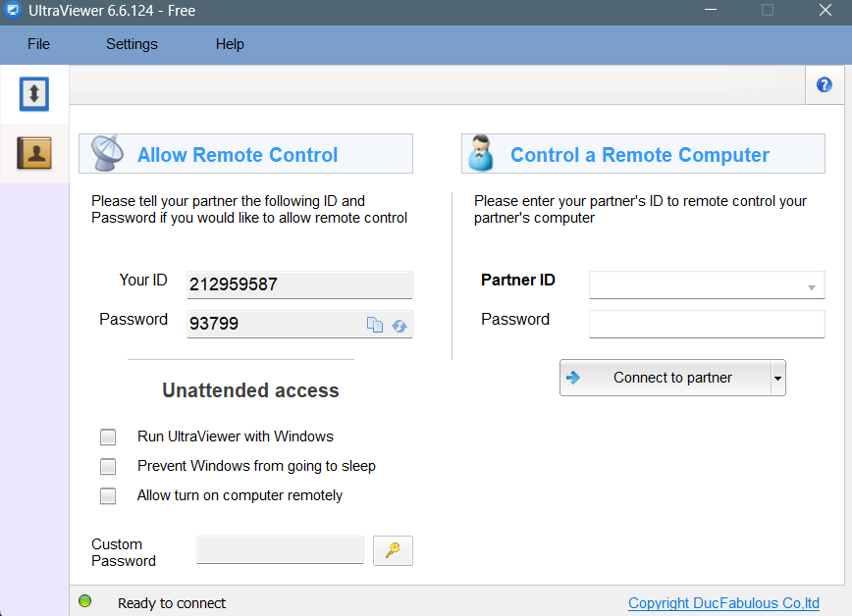The width and height of the screenshot is (852, 616).
Task: Select the password value 93799
Action: (214, 324)
